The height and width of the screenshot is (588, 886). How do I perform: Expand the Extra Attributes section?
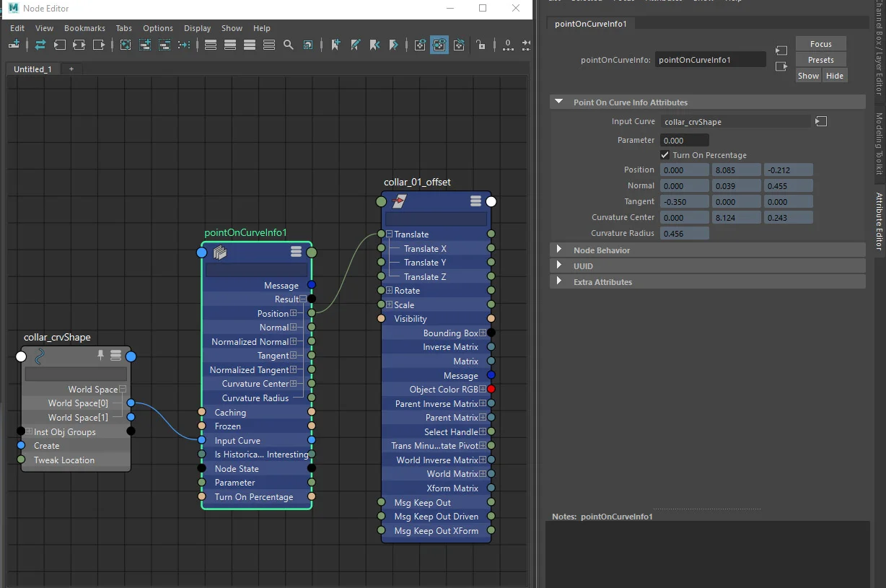(558, 281)
